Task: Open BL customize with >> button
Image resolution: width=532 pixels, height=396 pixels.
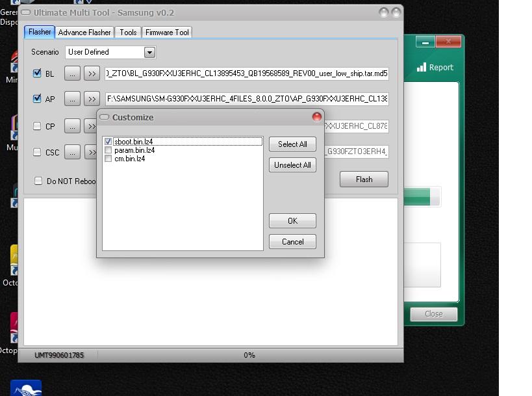Action: (x=92, y=73)
